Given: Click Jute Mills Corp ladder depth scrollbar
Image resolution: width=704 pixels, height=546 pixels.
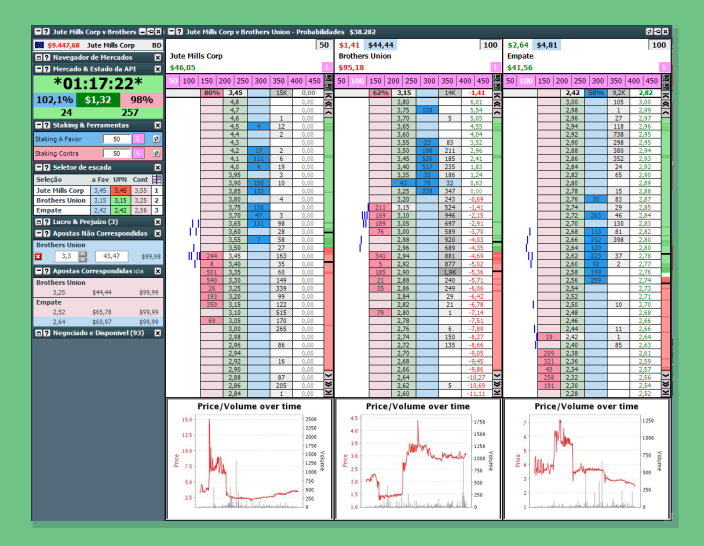Looking at the screenshot, I should [x=328, y=245].
